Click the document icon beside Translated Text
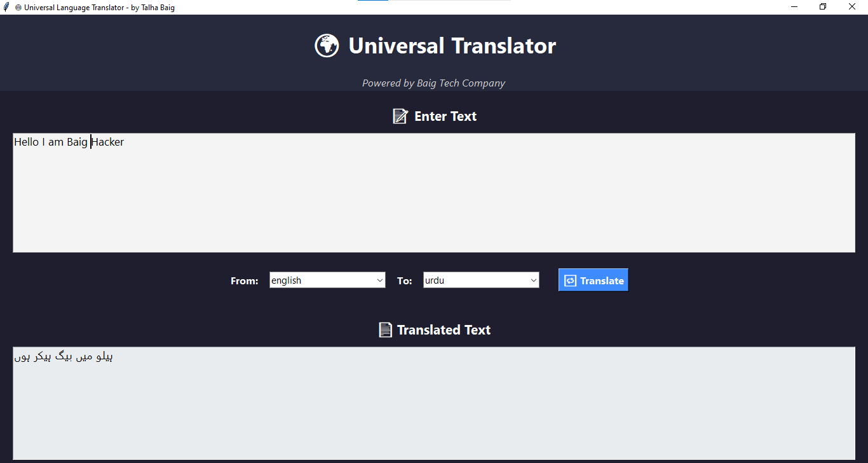This screenshot has width=868, height=463. (x=385, y=329)
